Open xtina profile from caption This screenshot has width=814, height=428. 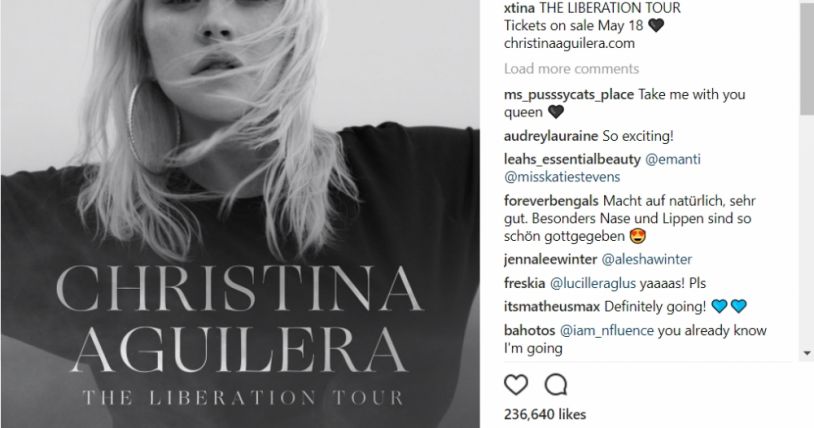pyautogui.click(x=519, y=8)
